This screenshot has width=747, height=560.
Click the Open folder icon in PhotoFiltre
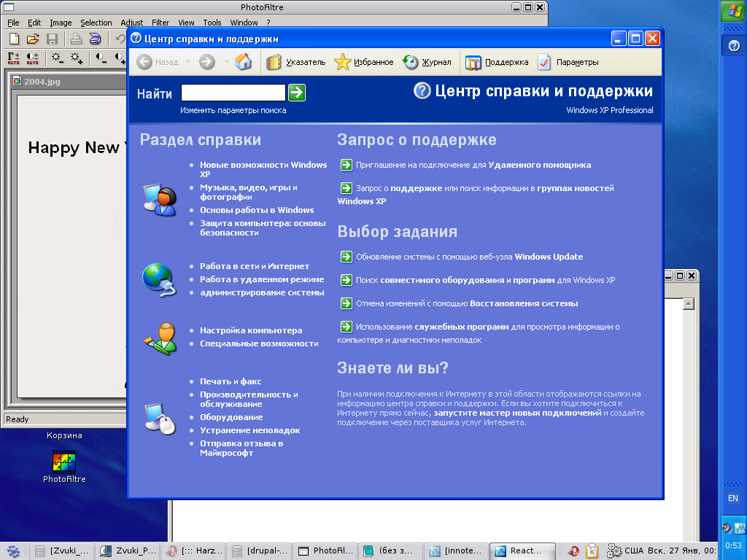[x=32, y=39]
